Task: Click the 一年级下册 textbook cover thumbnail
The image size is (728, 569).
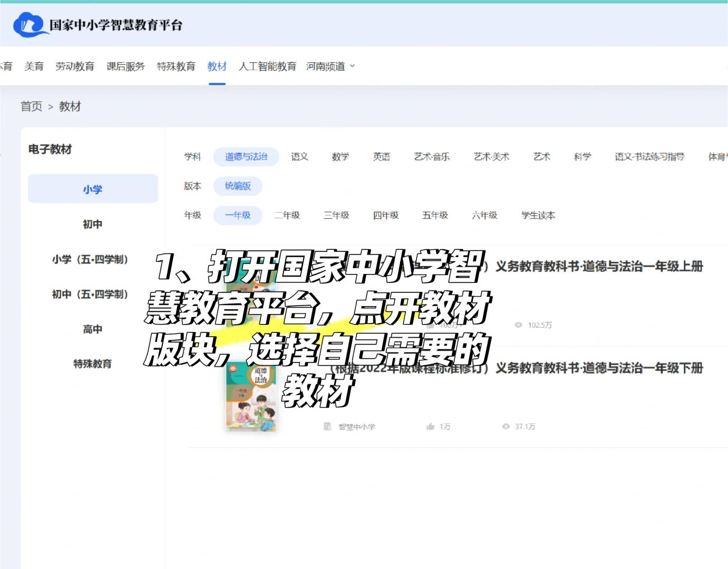Action: (251, 396)
